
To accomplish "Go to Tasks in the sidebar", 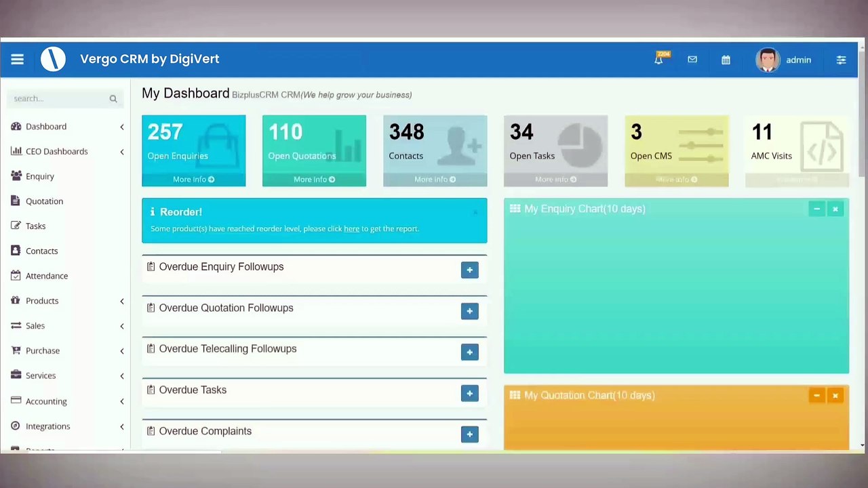I will click(x=35, y=226).
